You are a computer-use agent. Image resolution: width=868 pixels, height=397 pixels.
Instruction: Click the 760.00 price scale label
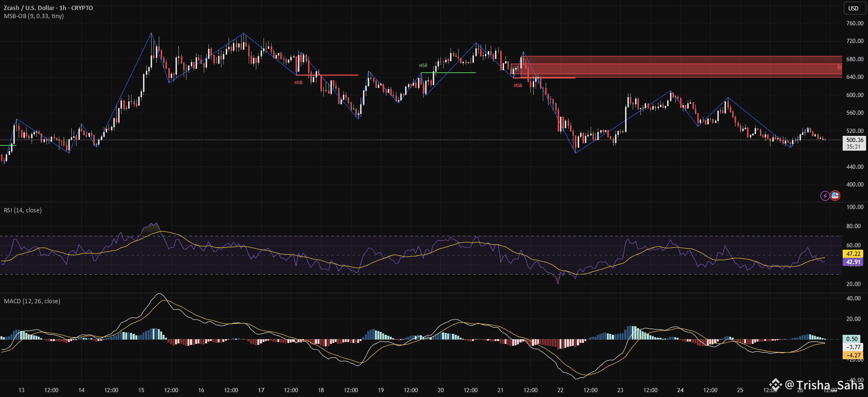[855, 23]
